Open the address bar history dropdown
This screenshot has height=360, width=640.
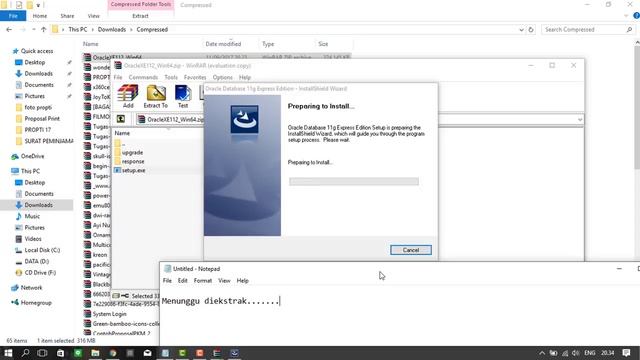(521, 29)
